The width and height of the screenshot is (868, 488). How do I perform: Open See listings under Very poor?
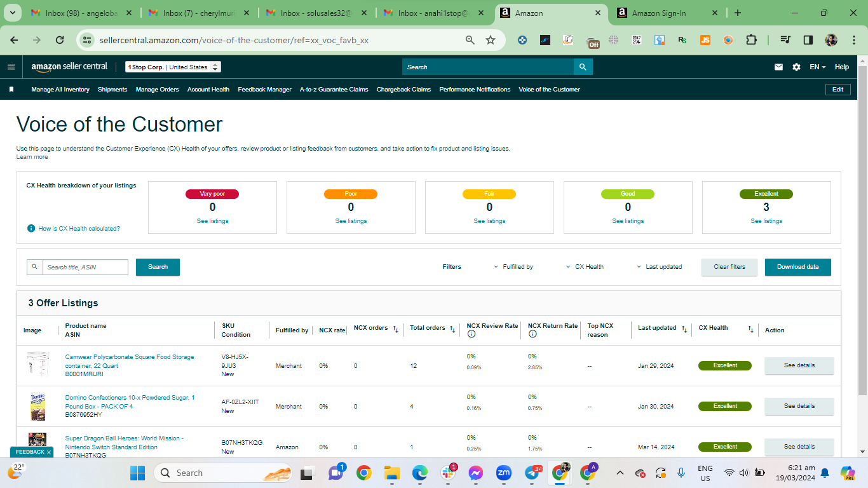212,221
